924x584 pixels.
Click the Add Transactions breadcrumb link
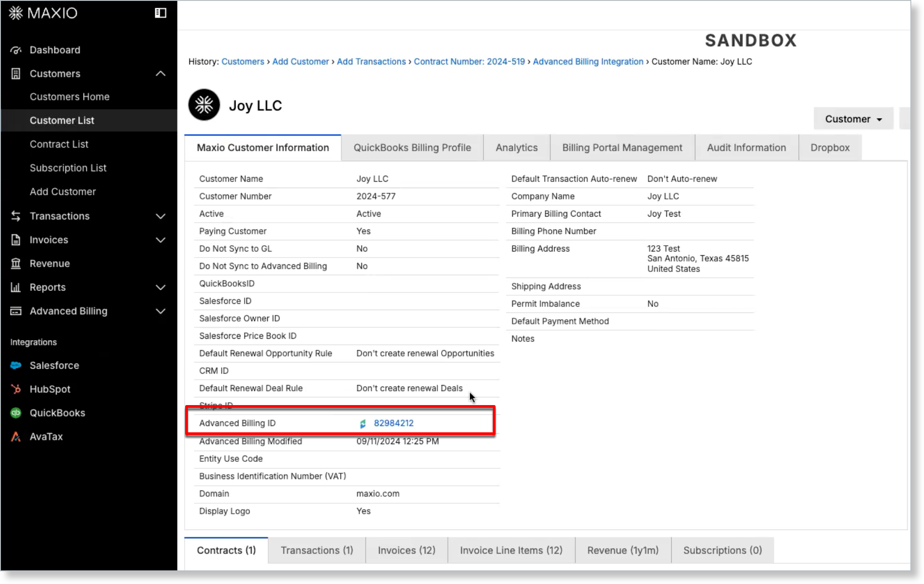tap(371, 62)
